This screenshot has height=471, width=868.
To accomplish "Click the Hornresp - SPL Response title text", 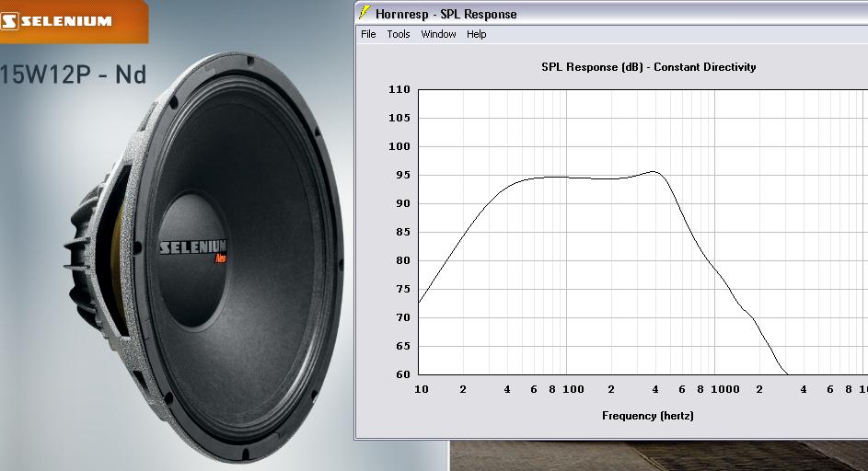I will click(x=446, y=14).
